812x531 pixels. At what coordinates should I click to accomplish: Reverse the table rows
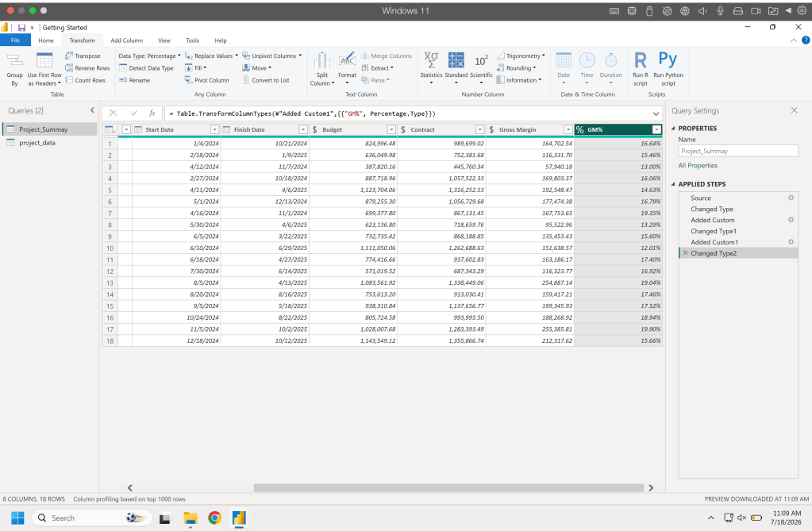pos(87,68)
